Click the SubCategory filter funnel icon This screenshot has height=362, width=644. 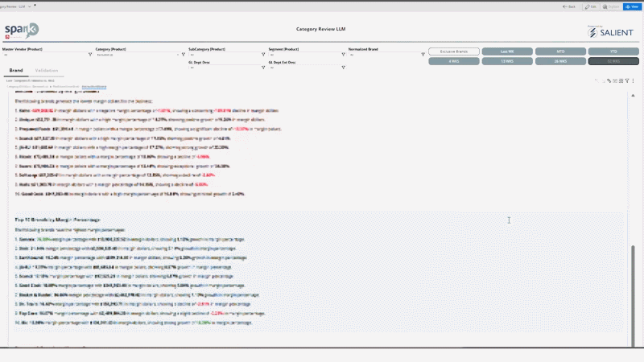click(x=263, y=55)
